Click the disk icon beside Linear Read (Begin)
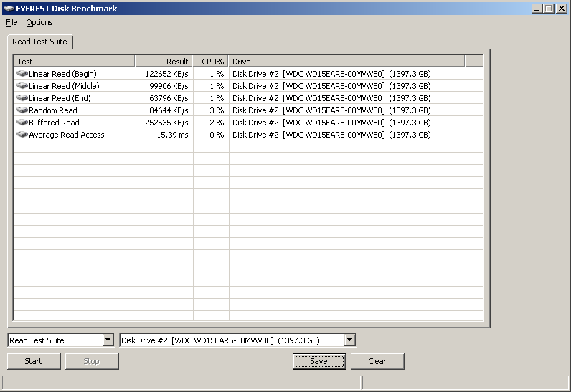The image size is (571, 392). pyautogui.click(x=22, y=74)
